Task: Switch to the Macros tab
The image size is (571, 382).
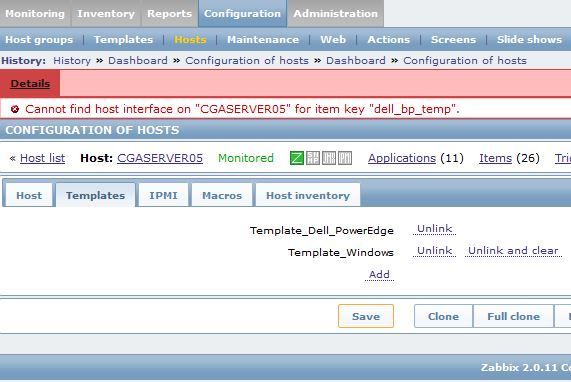Action: tap(222, 195)
